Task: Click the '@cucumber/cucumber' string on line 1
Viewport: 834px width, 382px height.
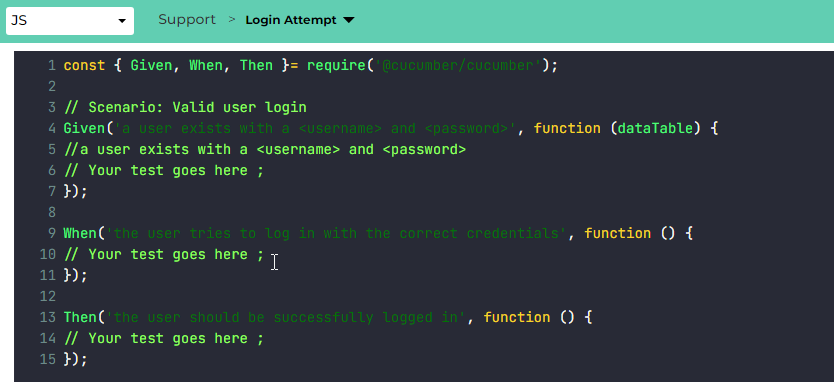Action: pyautogui.click(x=458, y=65)
